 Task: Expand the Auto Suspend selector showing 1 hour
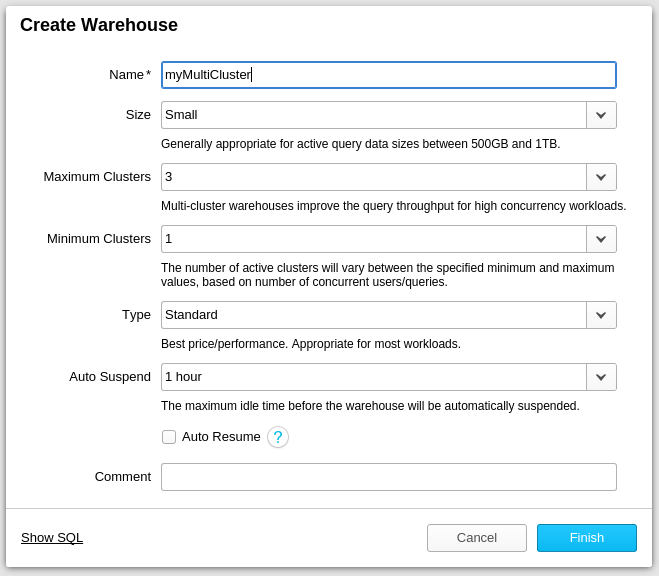[373, 377]
